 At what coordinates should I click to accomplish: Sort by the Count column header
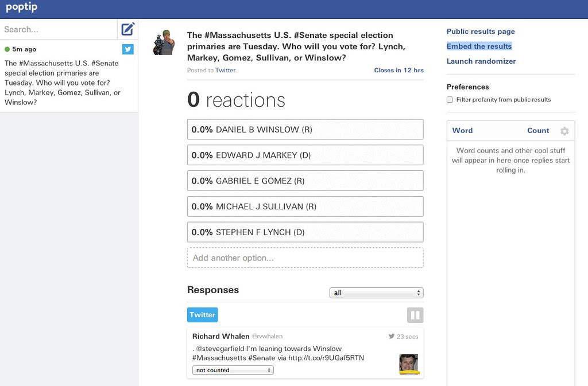click(537, 131)
